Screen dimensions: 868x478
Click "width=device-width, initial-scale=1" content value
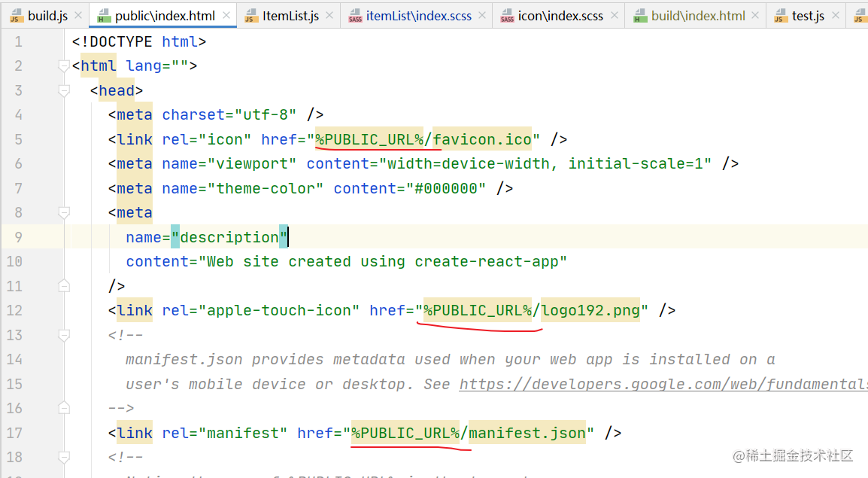545,163
